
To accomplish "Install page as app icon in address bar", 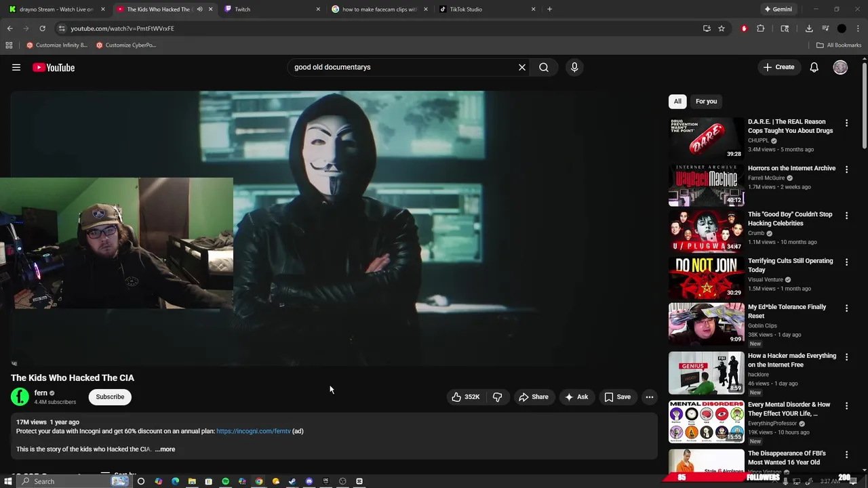I will [x=707, y=28].
